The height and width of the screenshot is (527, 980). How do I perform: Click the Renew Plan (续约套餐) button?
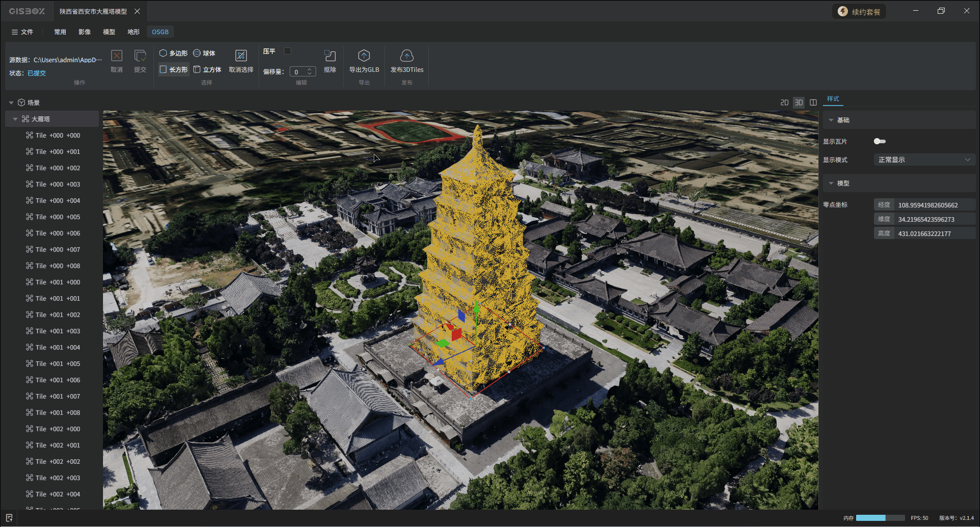pos(859,12)
